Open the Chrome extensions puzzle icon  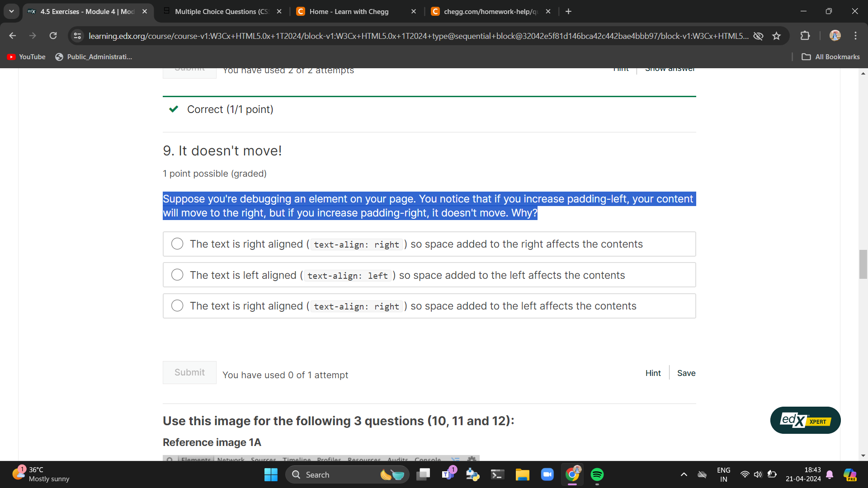(x=805, y=36)
